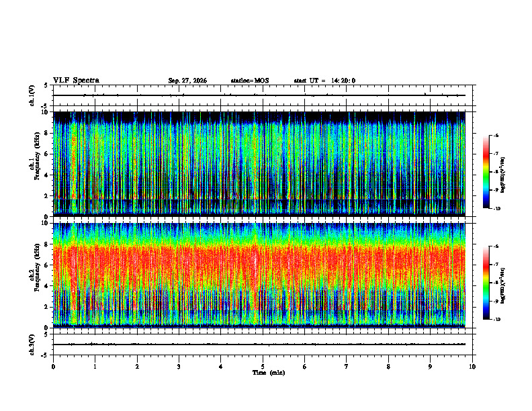Image resolution: width=532 pixels, height=411 pixels.
Task: Click the 2 minute tick on the time axis
Action: 137,367
